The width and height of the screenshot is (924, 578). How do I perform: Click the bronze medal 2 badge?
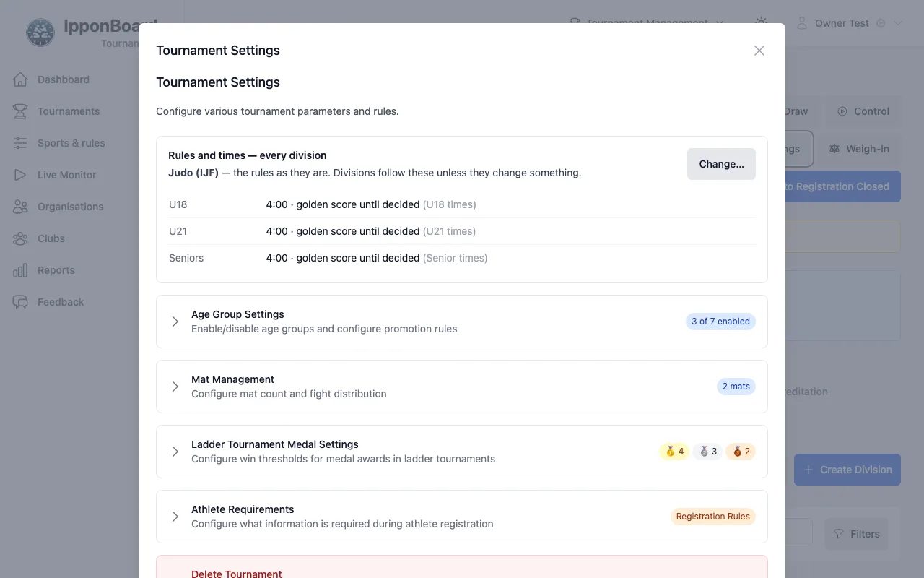741,452
